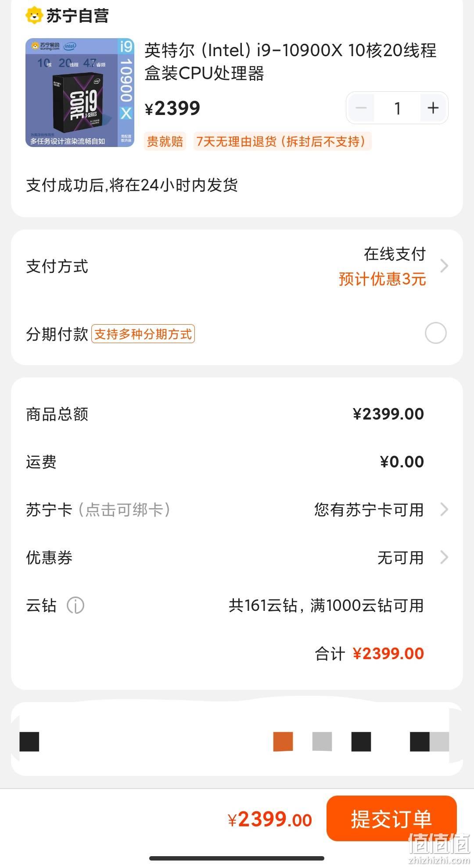
Task: Tap the 贵就赔 price guarantee tag
Action: [165, 141]
